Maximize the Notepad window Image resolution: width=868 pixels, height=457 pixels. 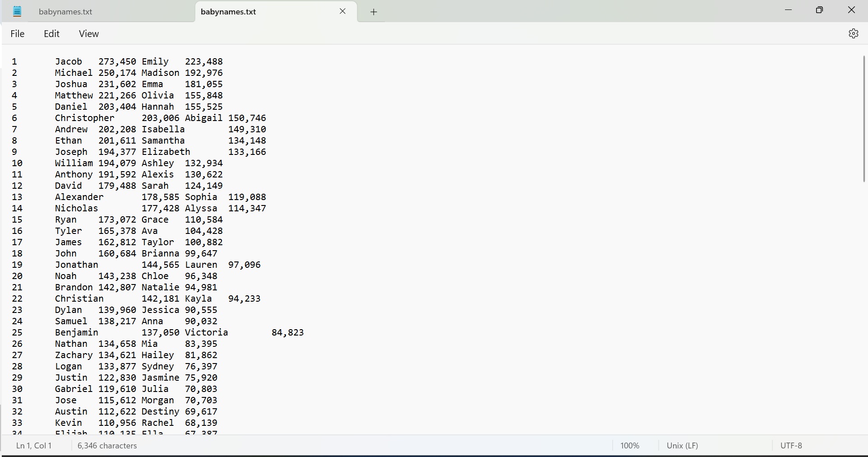click(x=820, y=10)
